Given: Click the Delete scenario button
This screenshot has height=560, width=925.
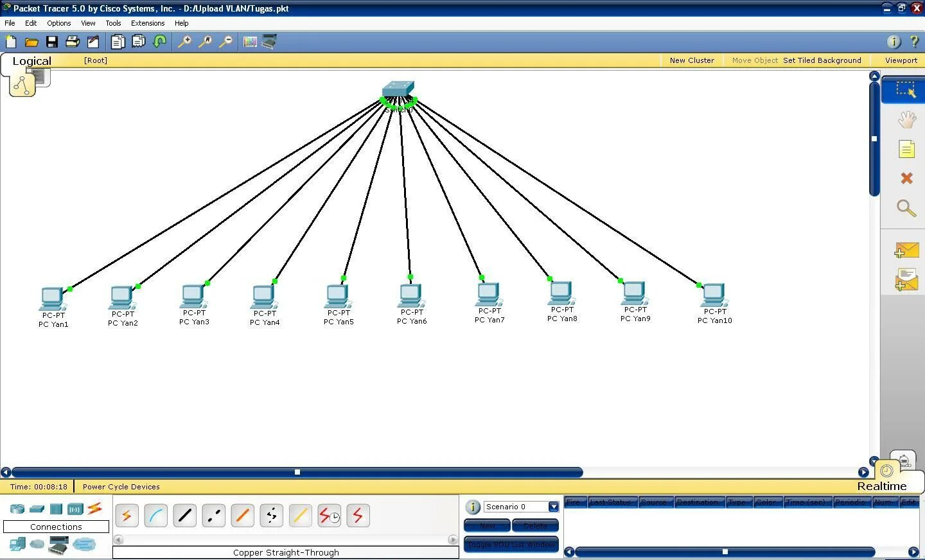Looking at the screenshot, I should 535,525.
